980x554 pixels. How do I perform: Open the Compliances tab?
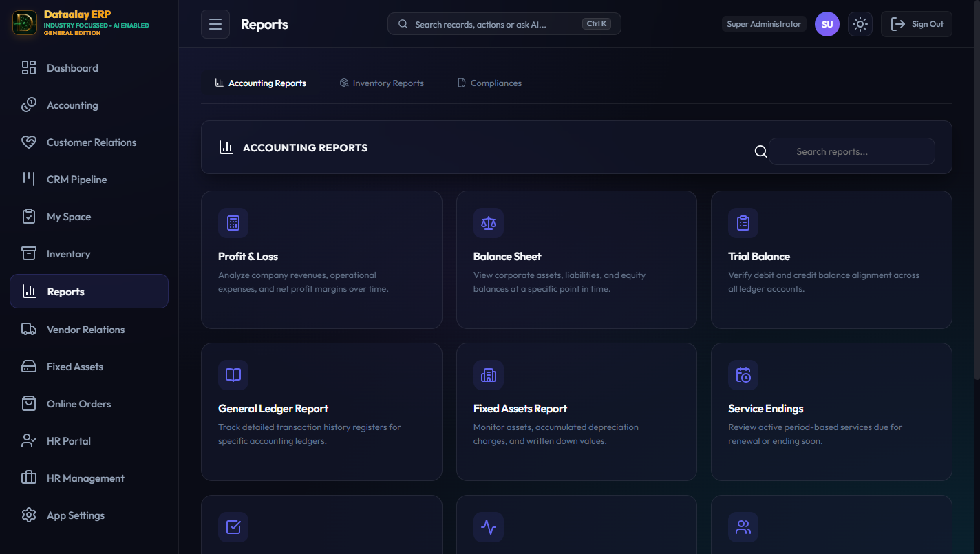490,83
